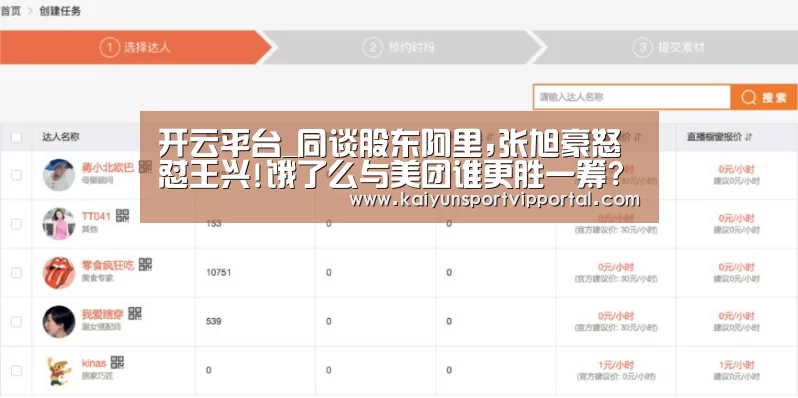Open 蒋小北欧巴 profile name link
The image size is (798, 398).
pyautogui.click(x=107, y=167)
